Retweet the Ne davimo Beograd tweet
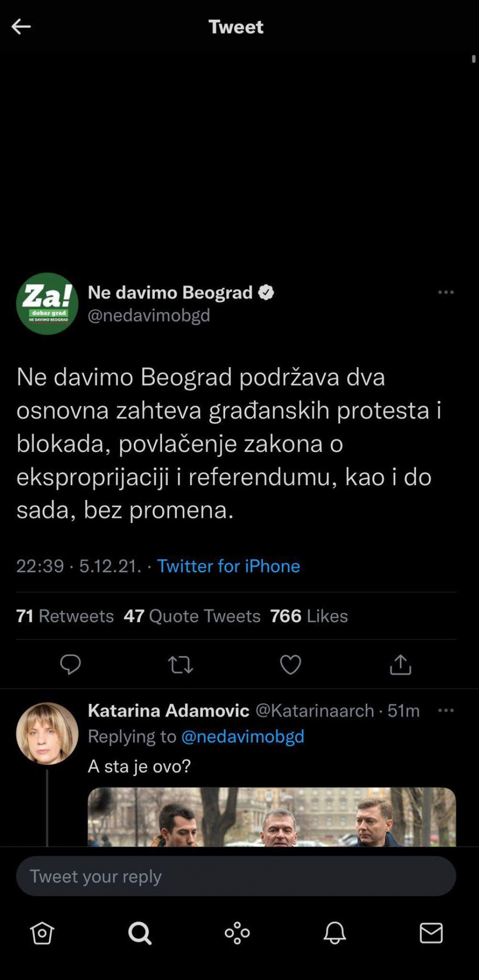Image resolution: width=479 pixels, height=980 pixels. tap(180, 665)
